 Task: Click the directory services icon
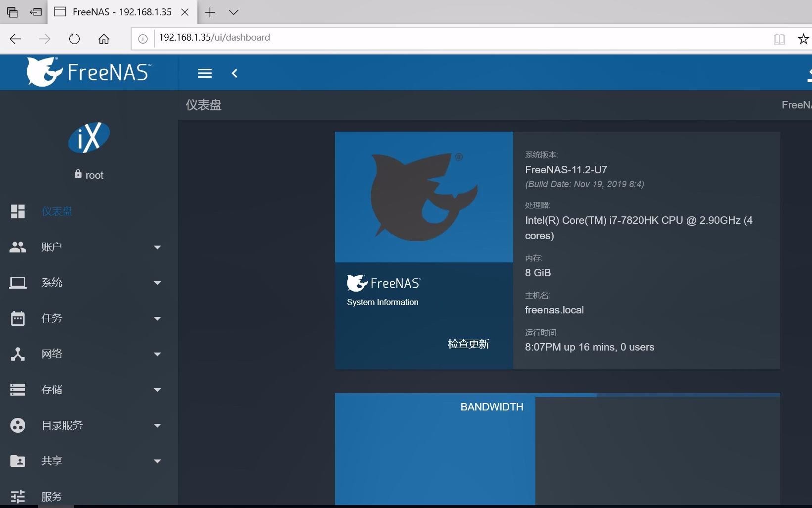pyautogui.click(x=18, y=425)
